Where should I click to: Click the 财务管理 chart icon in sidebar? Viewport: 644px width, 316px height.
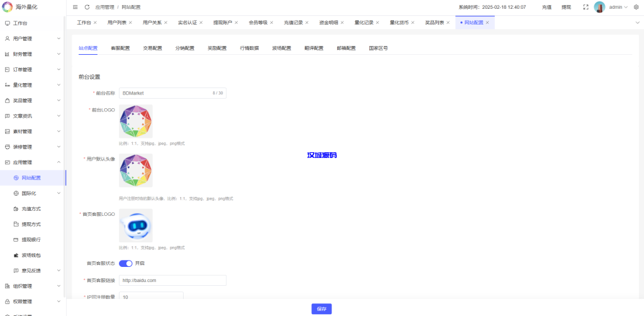pos(7,54)
